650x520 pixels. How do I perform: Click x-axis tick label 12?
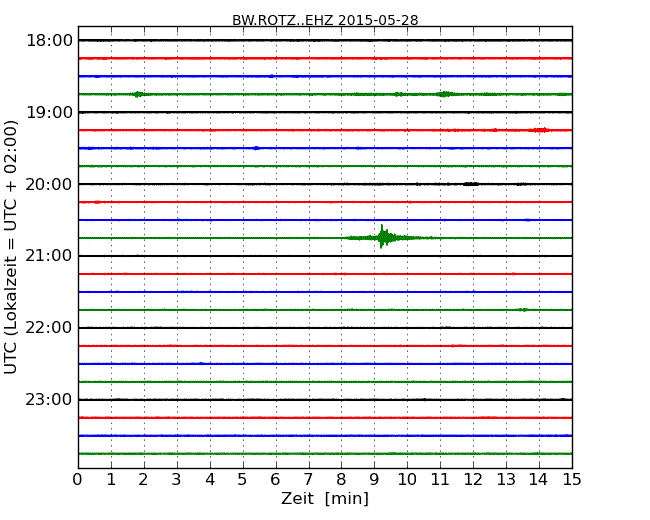point(473,479)
